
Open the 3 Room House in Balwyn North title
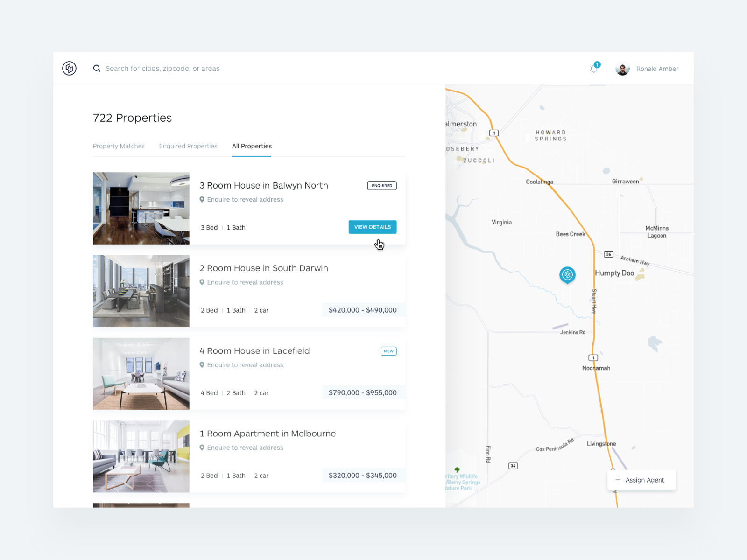click(x=264, y=185)
